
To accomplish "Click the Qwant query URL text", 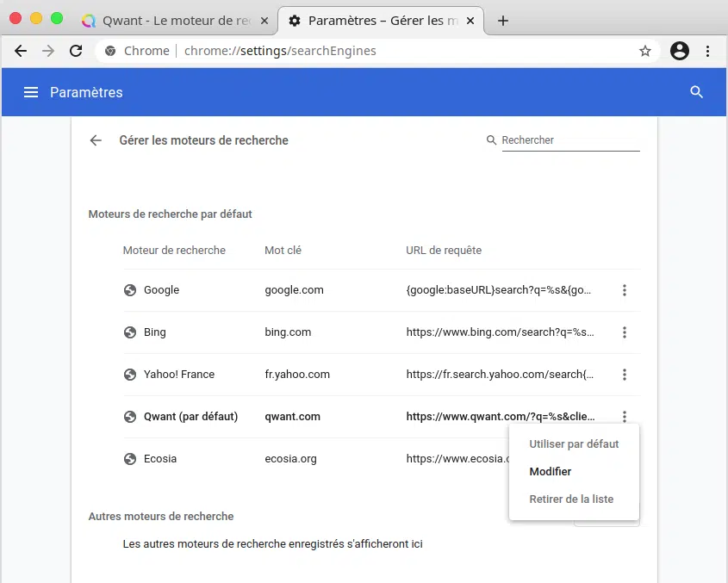I will [x=500, y=417].
